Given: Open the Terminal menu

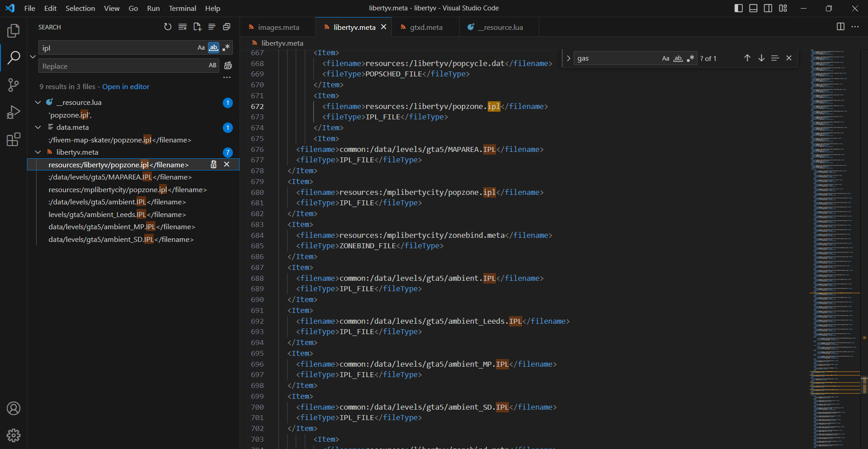Looking at the screenshot, I should 182,8.
